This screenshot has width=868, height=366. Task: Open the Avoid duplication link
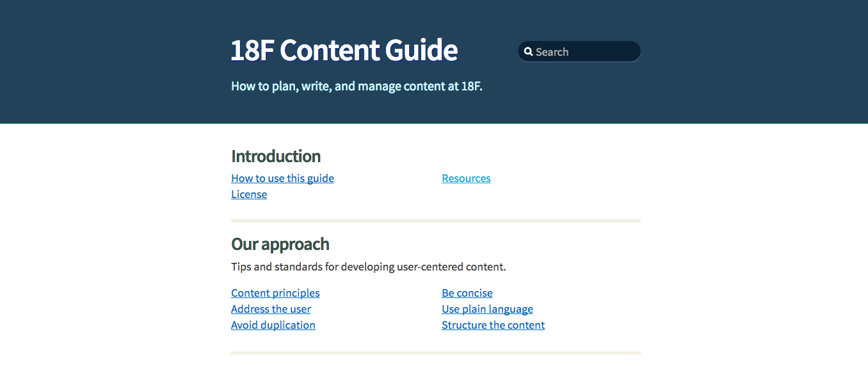point(273,325)
